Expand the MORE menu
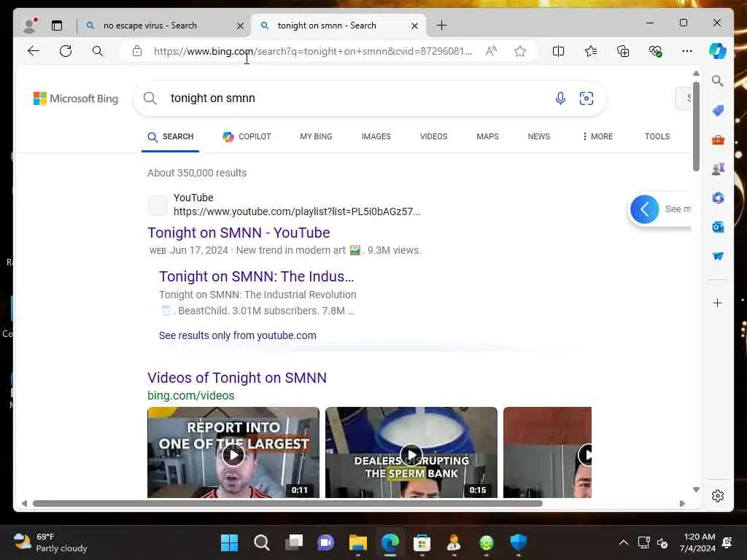747x560 pixels. 598,136
